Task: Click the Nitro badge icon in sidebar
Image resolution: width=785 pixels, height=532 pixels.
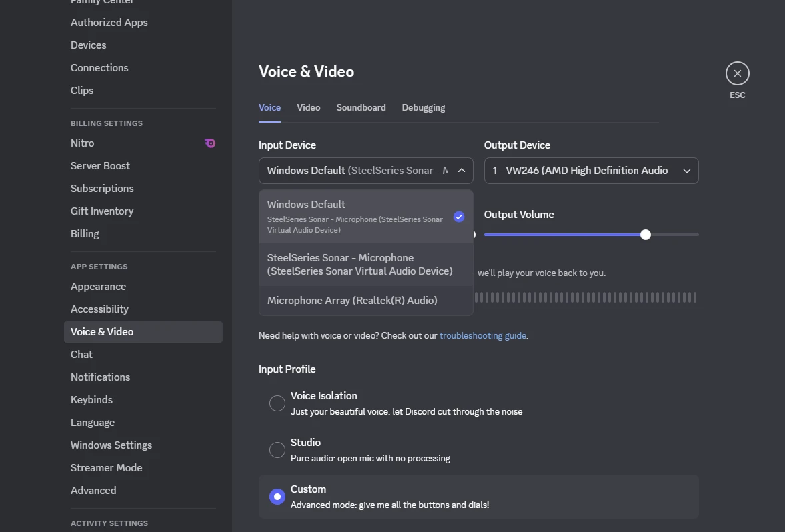Action: click(210, 143)
